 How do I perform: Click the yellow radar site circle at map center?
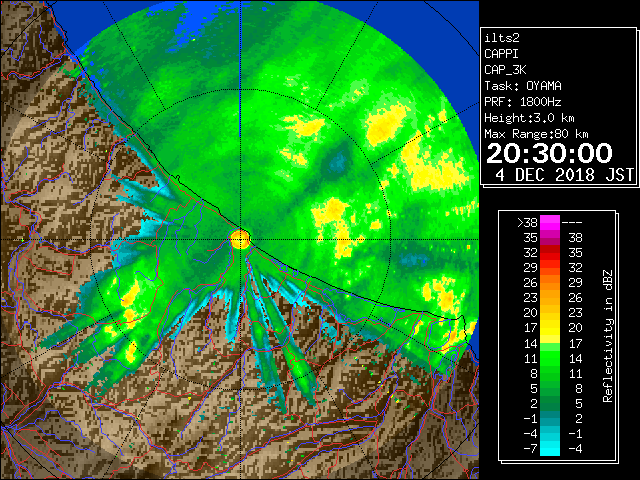[240, 239]
